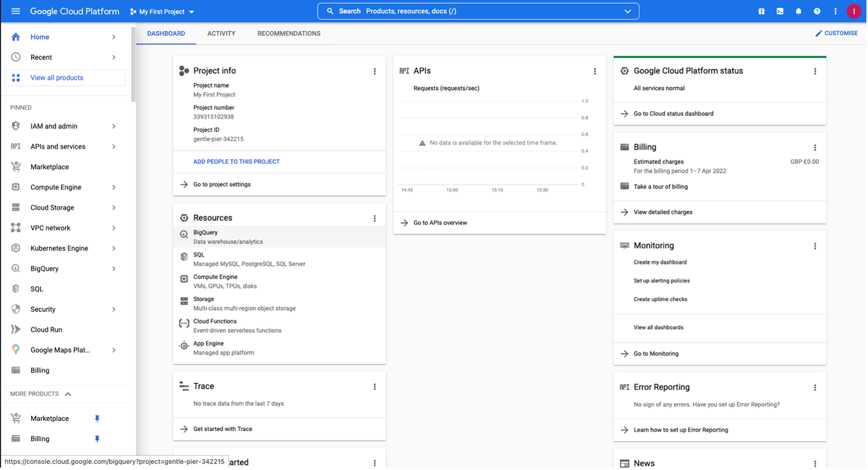
Task: Switch to the Recommendations tab
Action: click(x=289, y=34)
